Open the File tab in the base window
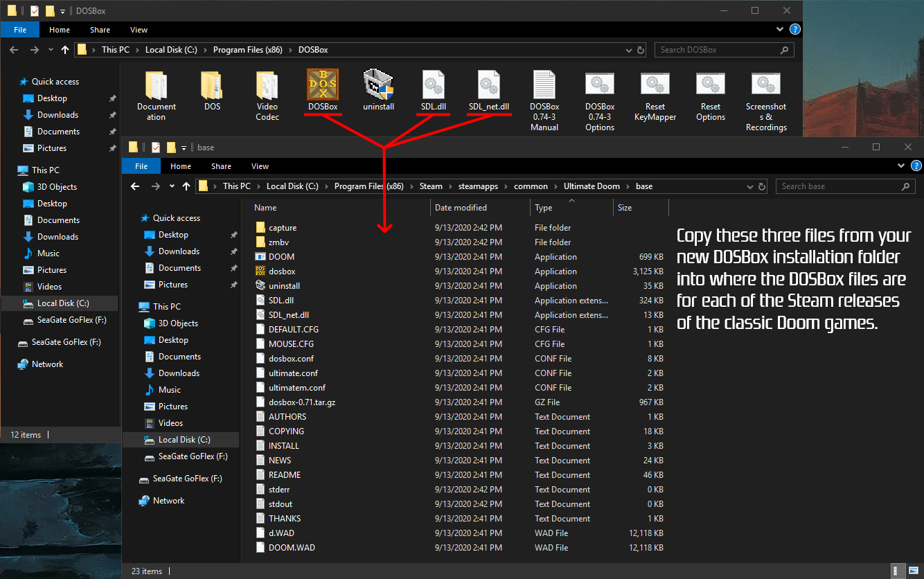This screenshot has height=579, width=924. [141, 166]
